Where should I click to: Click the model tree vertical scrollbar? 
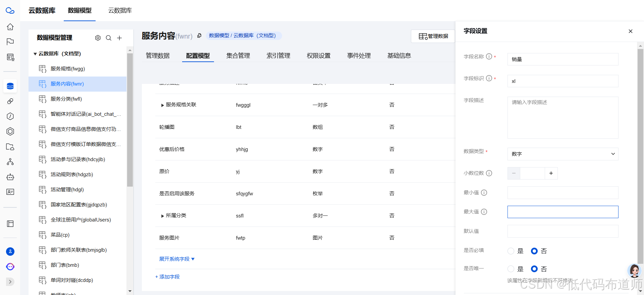point(130,120)
